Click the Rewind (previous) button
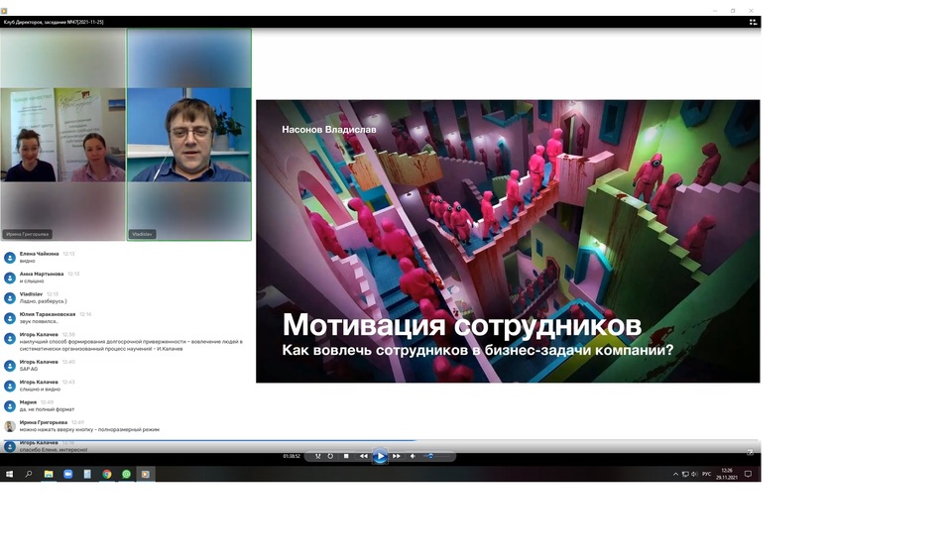The image size is (949, 560). 363,456
